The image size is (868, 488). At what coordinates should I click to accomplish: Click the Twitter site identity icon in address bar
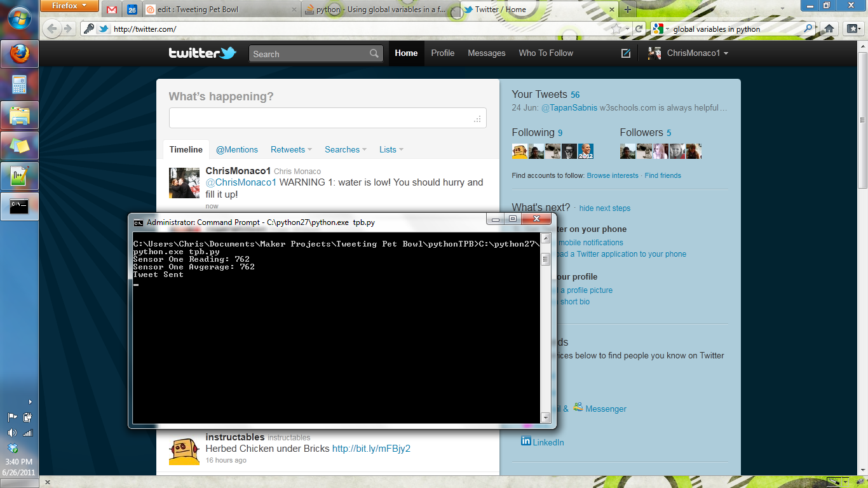pyautogui.click(x=104, y=29)
